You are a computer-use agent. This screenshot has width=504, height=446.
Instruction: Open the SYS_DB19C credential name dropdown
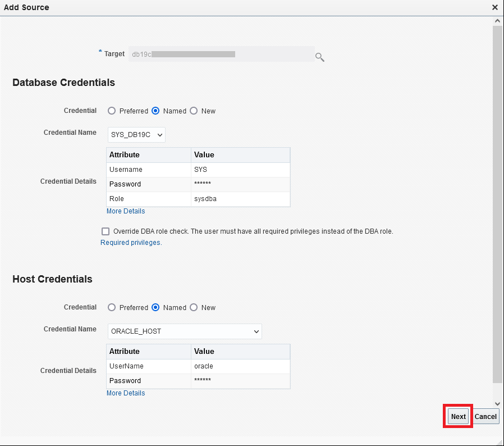[136, 135]
